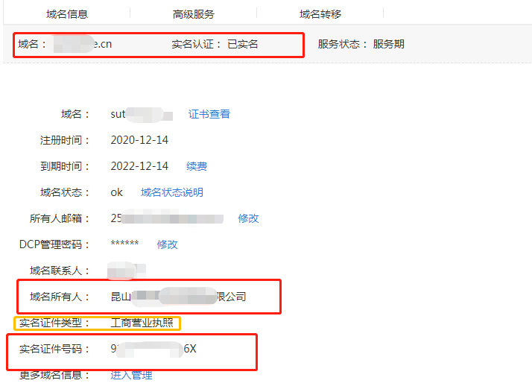Click the 实名证件号码 number value
This screenshot has width=532, height=392.
(x=153, y=349)
